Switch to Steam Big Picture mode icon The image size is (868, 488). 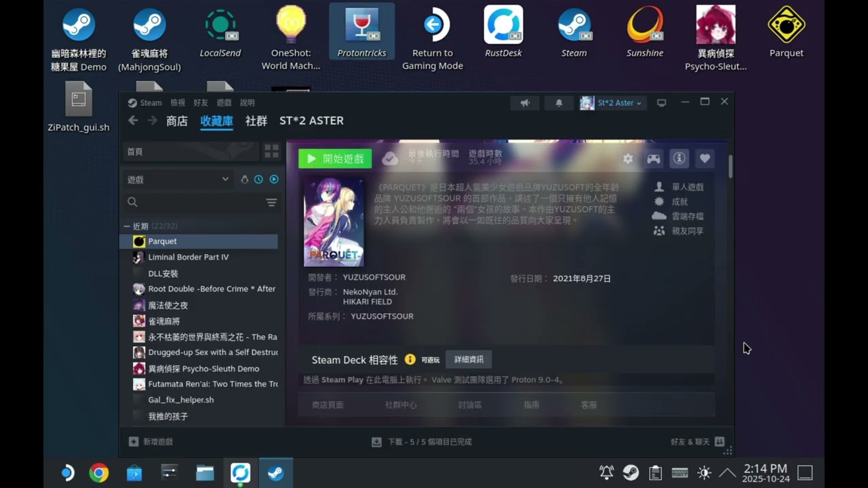[662, 102]
